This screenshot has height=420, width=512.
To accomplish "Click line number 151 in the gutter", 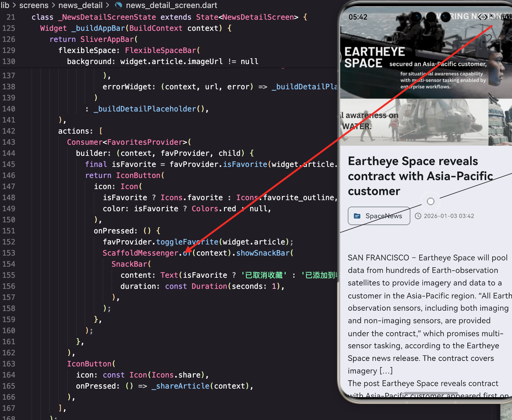I will click(x=9, y=231).
